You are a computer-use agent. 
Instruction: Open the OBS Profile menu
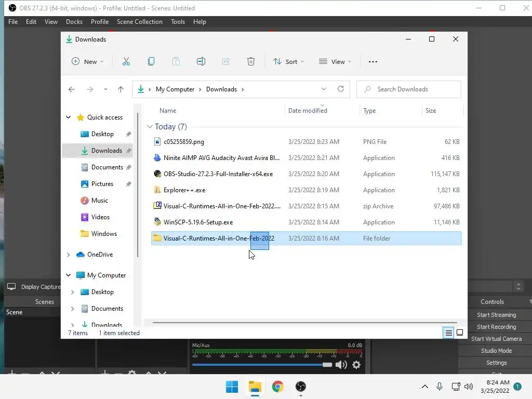[x=100, y=22]
